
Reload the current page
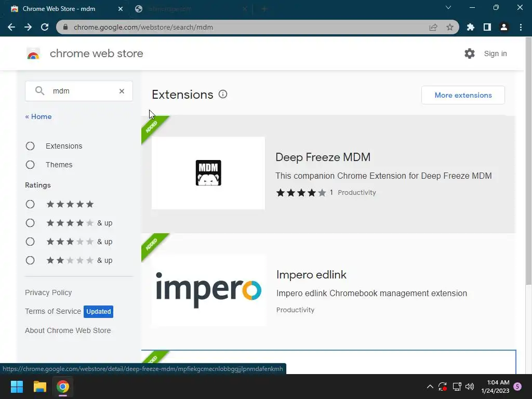click(x=45, y=27)
